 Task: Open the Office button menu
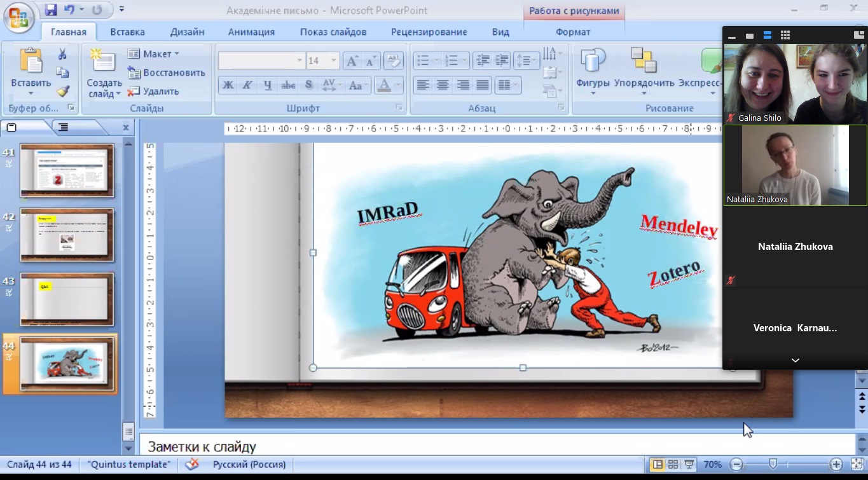(18, 17)
